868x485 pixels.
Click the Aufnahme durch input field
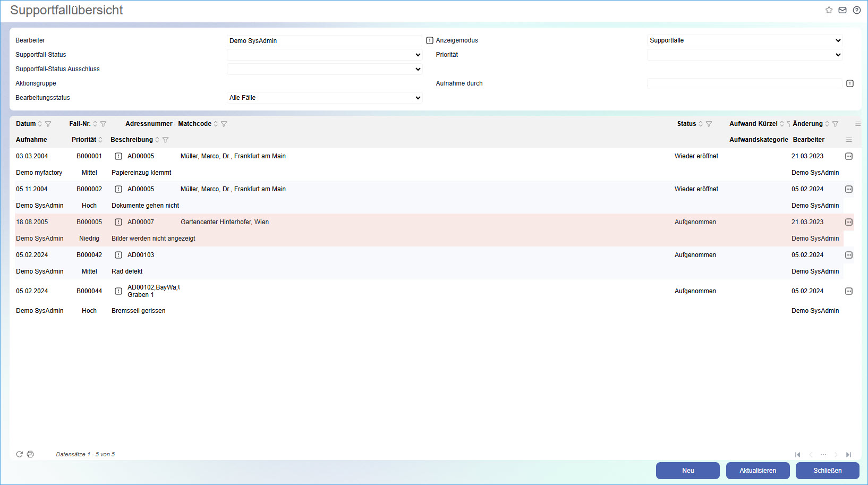tap(744, 83)
